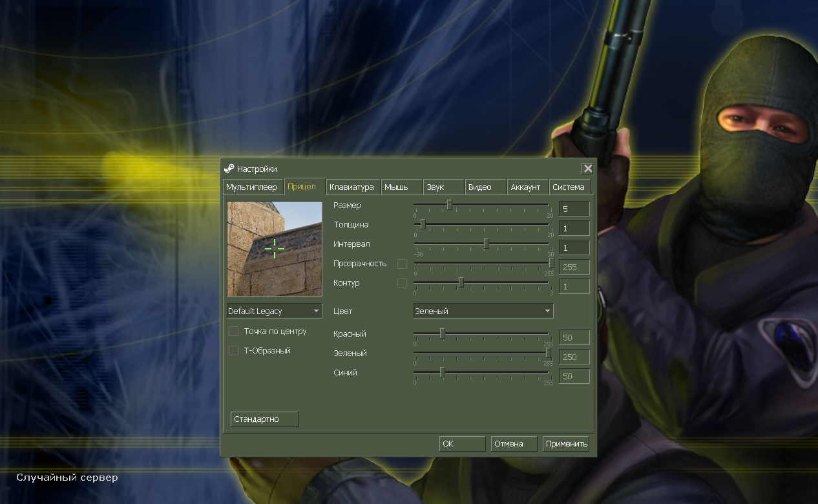Click the crosshair preview thumbnail

pos(275,248)
